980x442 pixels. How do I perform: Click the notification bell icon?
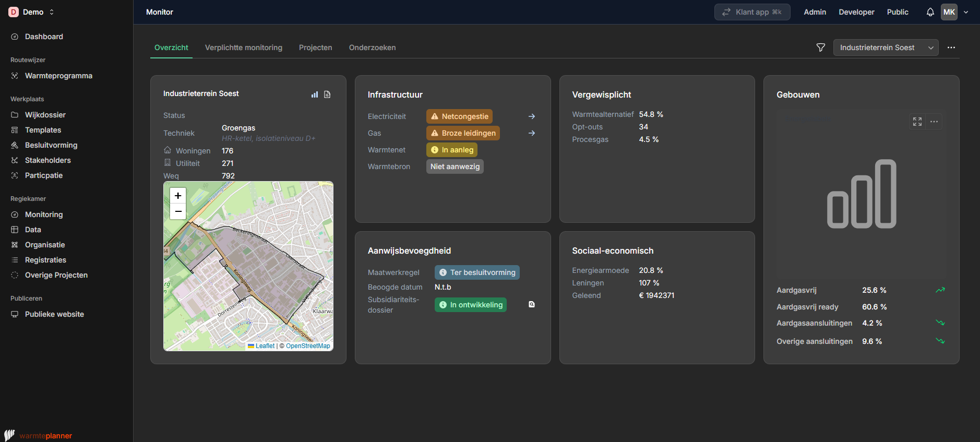[x=930, y=12]
